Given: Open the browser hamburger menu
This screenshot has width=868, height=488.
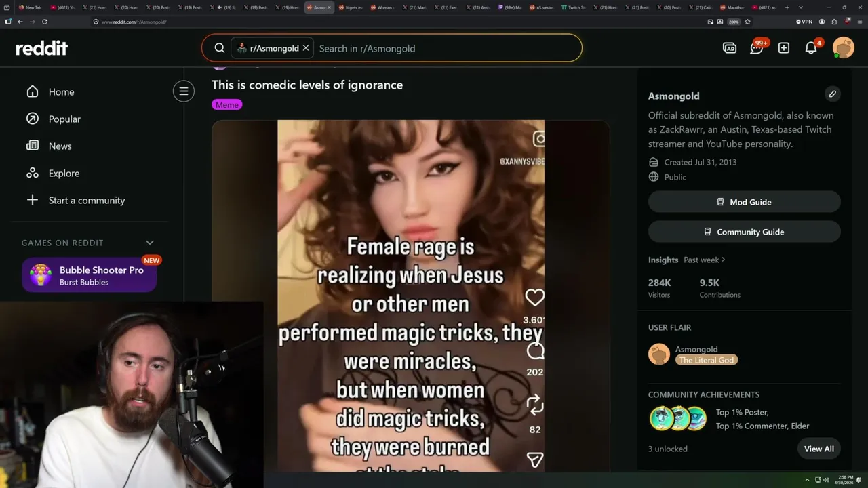Looking at the screenshot, I should pos(859,22).
